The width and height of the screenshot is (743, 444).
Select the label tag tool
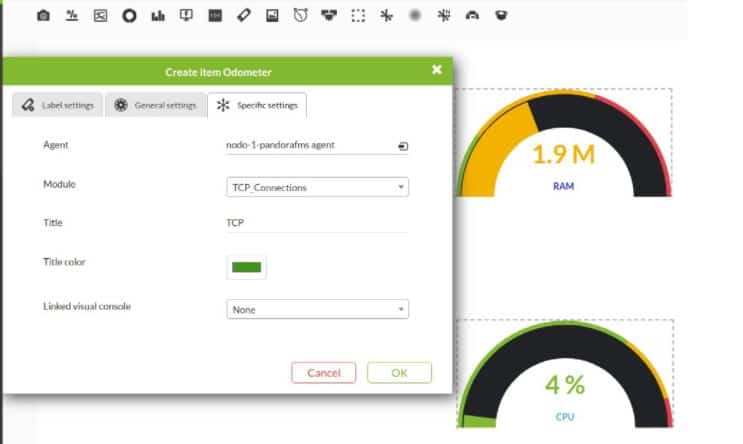coord(244,16)
